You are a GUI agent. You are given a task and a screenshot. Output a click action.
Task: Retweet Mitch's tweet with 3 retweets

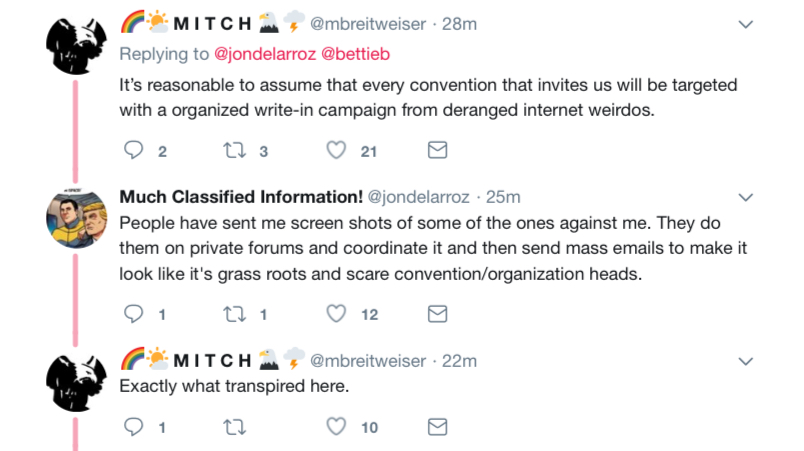234,150
